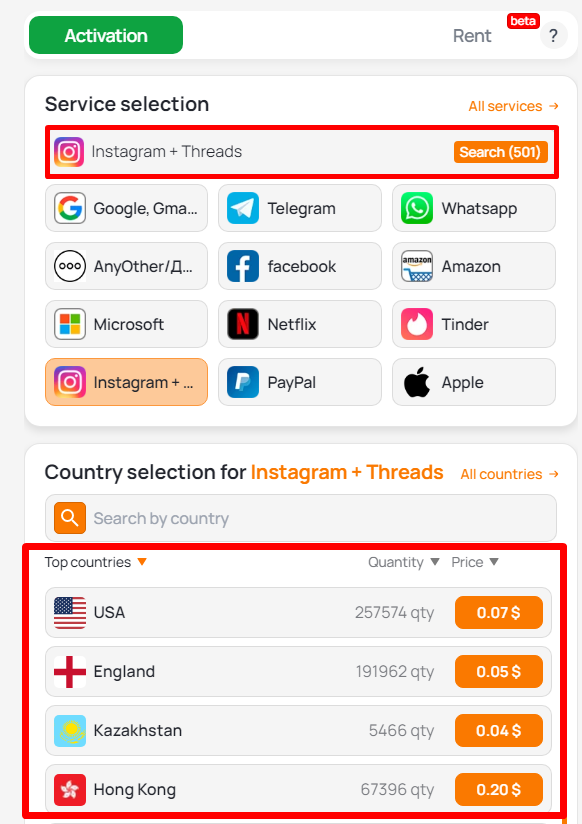Open the All countries link
Screen dimensions: 582x824
click(509, 474)
